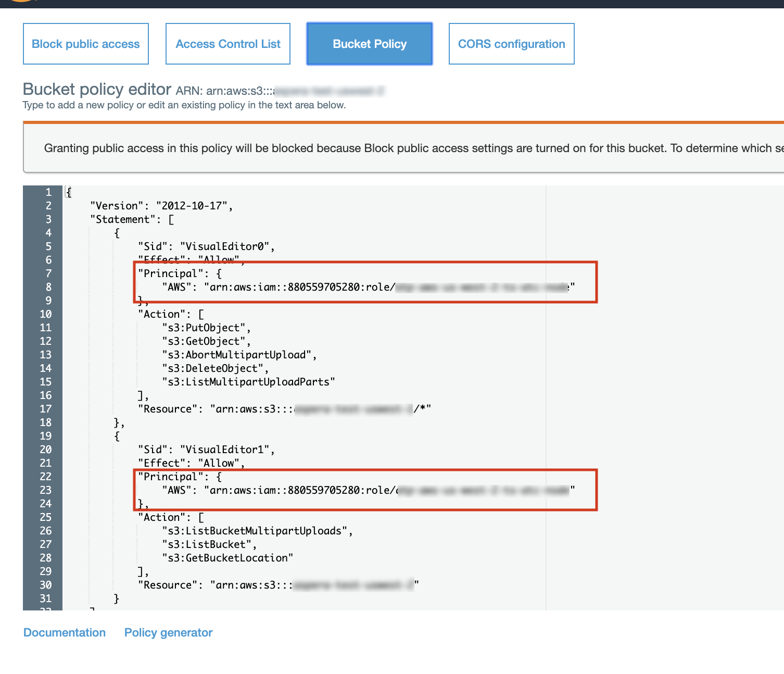Switch to the Access Control List tab
Viewport: 784px width, 674px height.
(x=228, y=44)
